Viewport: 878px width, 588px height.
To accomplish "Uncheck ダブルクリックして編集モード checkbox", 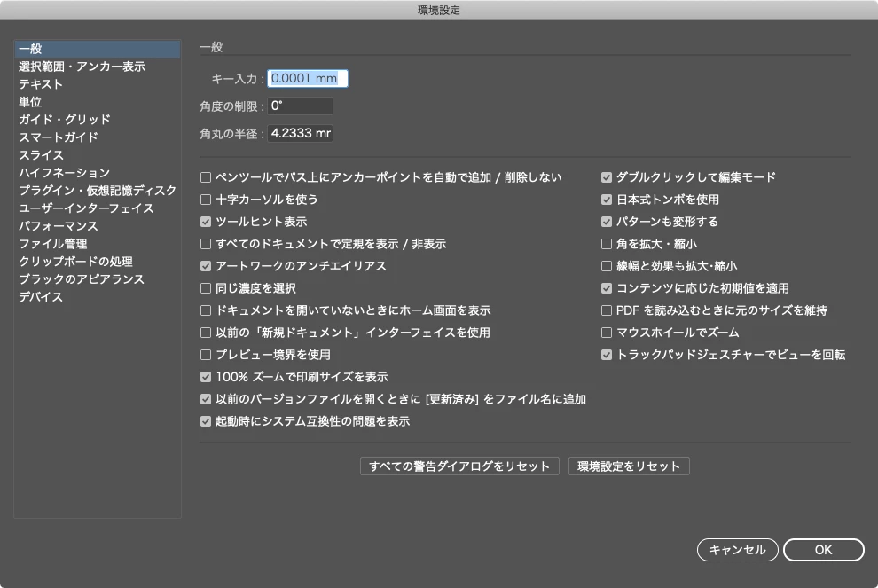I will (607, 177).
